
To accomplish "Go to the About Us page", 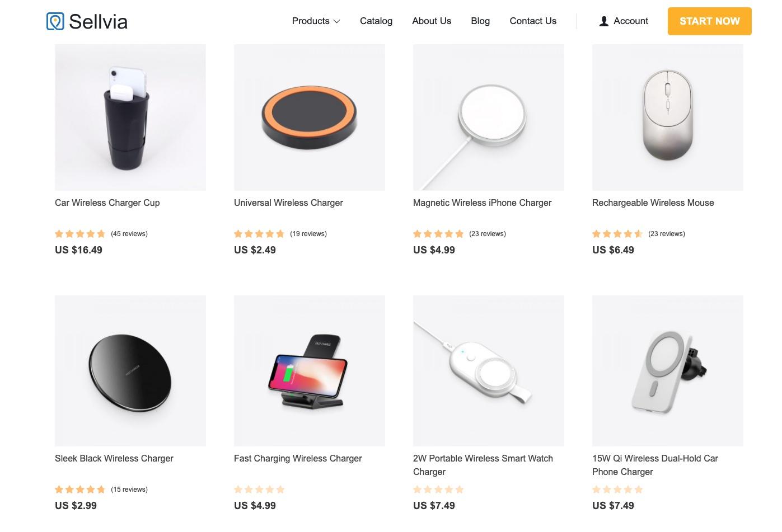I will (432, 21).
